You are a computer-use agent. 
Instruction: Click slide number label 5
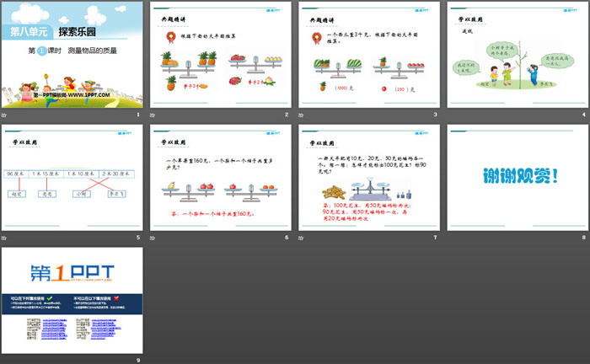(138, 238)
